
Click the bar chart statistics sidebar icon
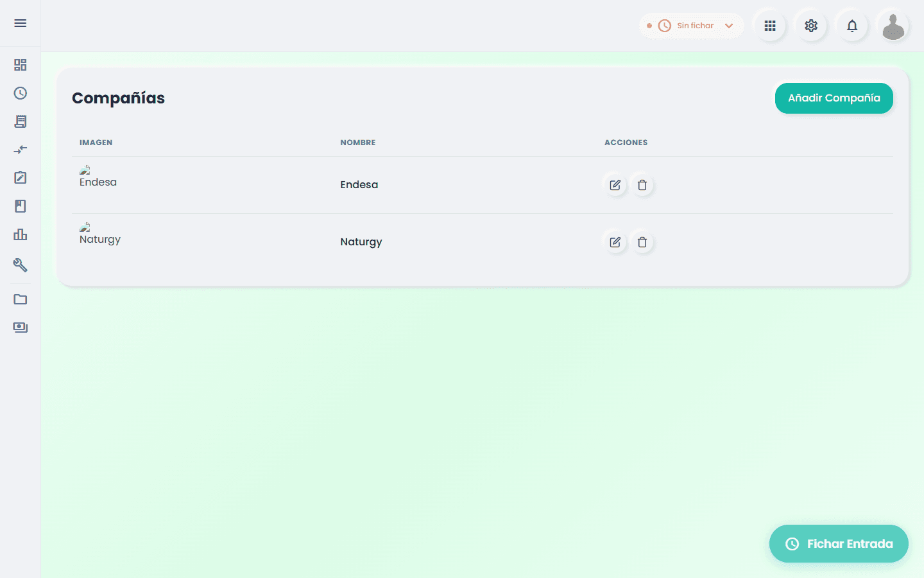click(x=21, y=234)
